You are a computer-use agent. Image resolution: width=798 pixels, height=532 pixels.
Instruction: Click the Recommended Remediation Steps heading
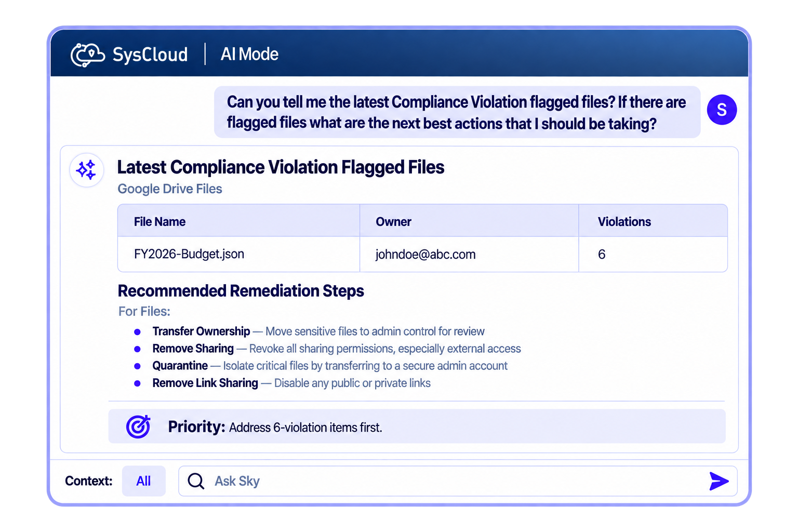pos(241,291)
